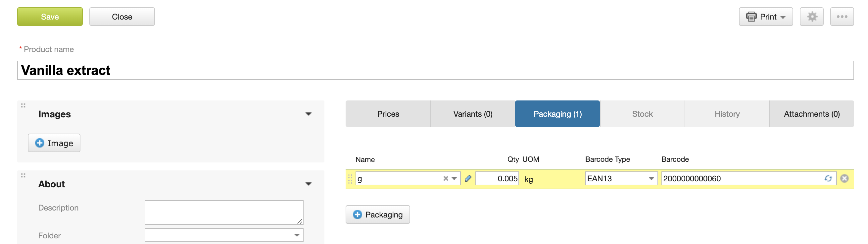Image resolution: width=868 pixels, height=244 pixels.
Task: Click the 'Images' section heading
Action: (x=55, y=114)
